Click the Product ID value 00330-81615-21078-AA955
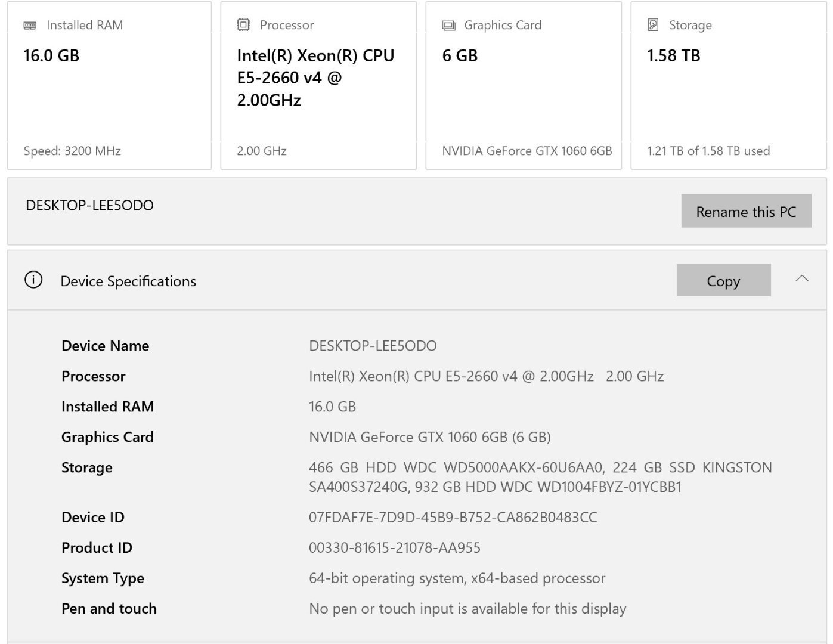 [x=394, y=547]
